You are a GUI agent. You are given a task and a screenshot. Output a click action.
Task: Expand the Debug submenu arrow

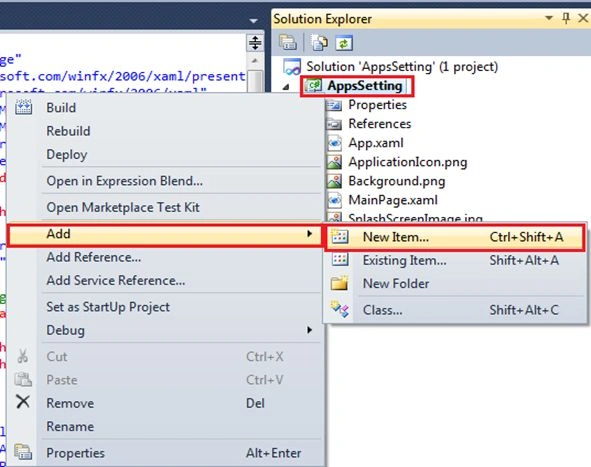coord(309,330)
